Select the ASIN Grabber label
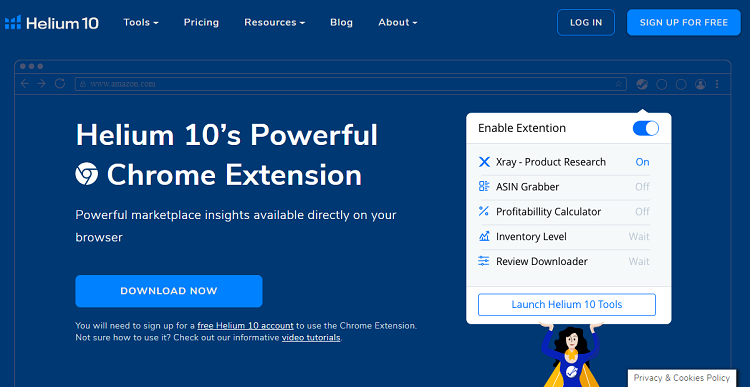The height and width of the screenshot is (387, 750). click(528, 187)
